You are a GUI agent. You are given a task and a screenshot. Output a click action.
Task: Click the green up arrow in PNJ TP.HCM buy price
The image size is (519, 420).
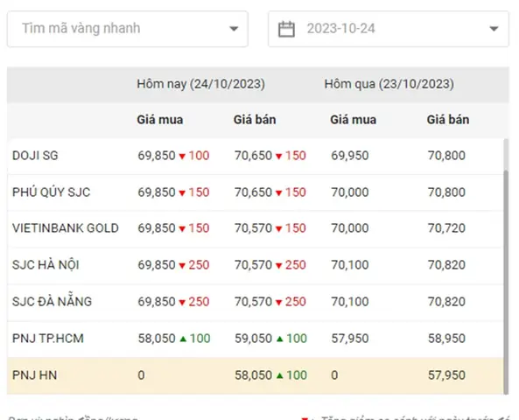pos(183,339)
